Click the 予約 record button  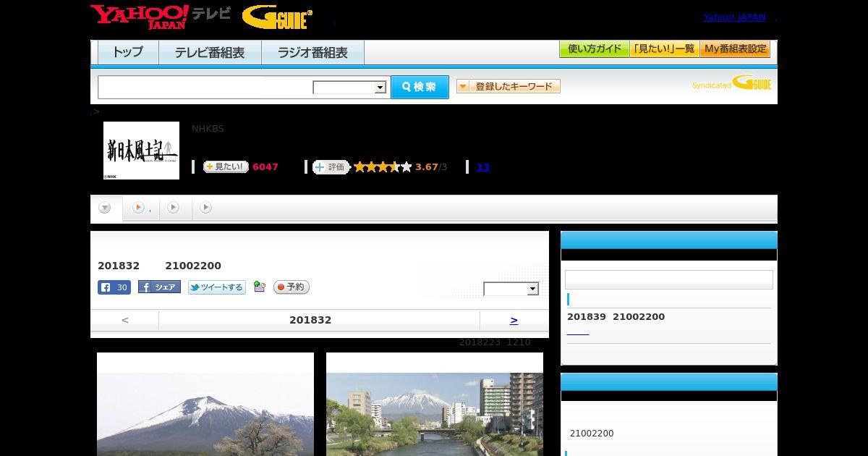click(292, 287)
